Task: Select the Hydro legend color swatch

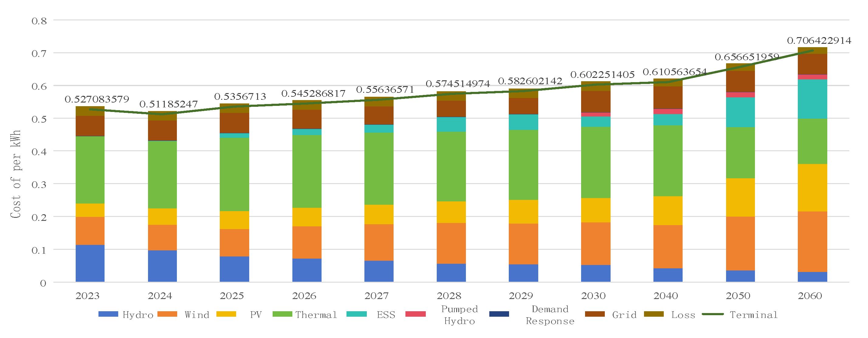Action: [x=109, y=314]
